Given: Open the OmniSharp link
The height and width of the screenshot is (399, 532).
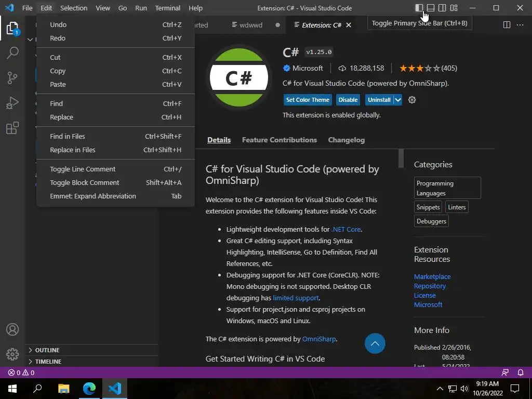Looking at the screenshot, I should pyautogui.click(x=319, y=339).
